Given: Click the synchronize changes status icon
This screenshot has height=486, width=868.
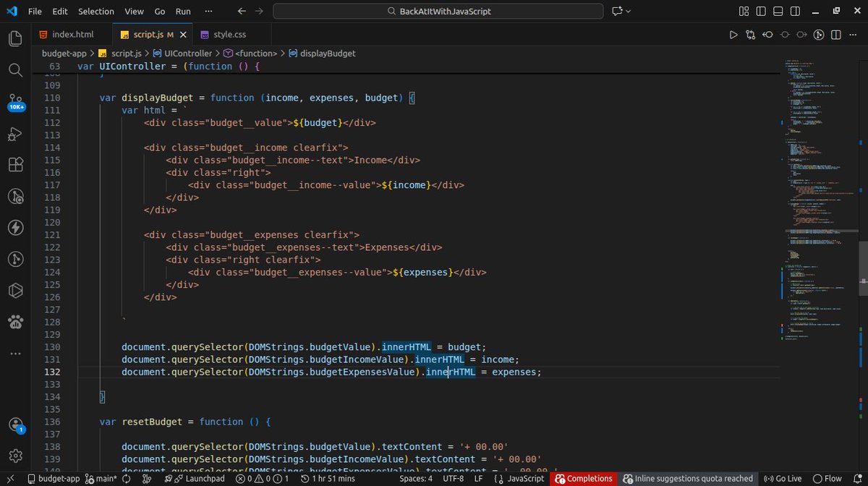Looking at the screenshot, I should (x=126, y=479).
